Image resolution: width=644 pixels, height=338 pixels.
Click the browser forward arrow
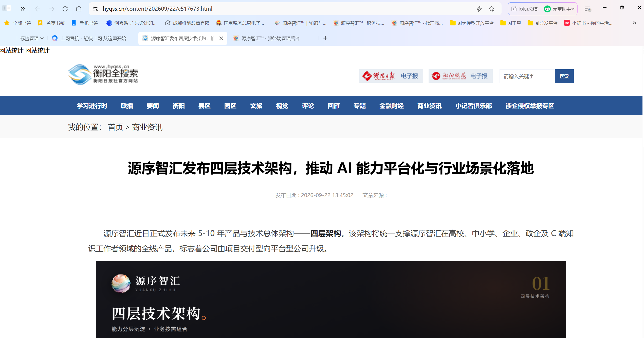click(x=51, y=9)
